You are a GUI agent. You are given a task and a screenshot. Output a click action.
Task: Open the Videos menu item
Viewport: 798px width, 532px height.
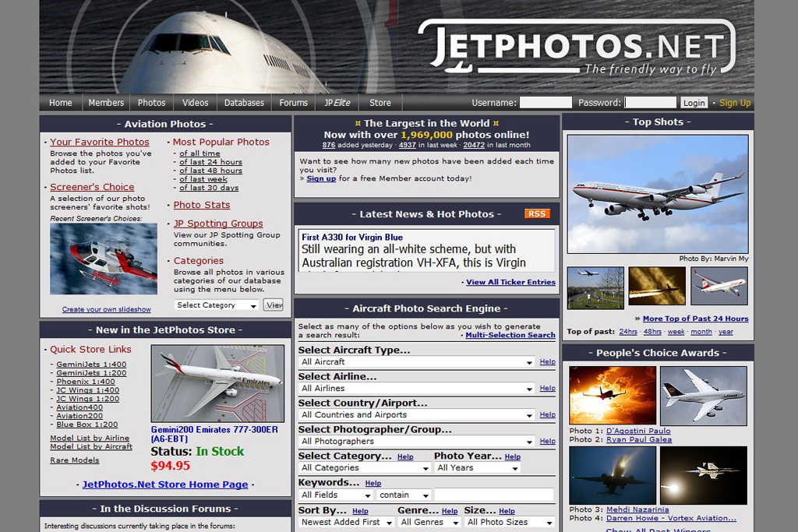[196, 103]
